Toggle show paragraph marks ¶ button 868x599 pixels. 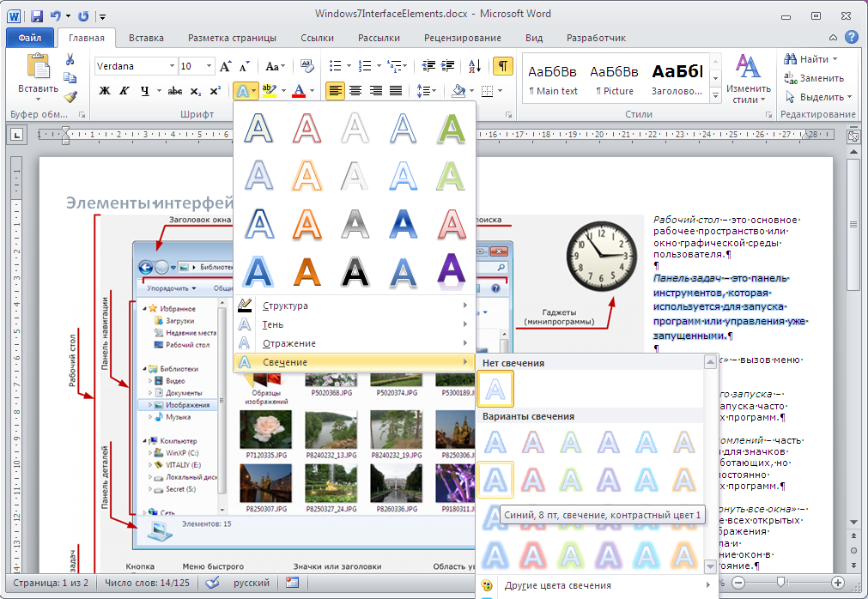(502, 66)
